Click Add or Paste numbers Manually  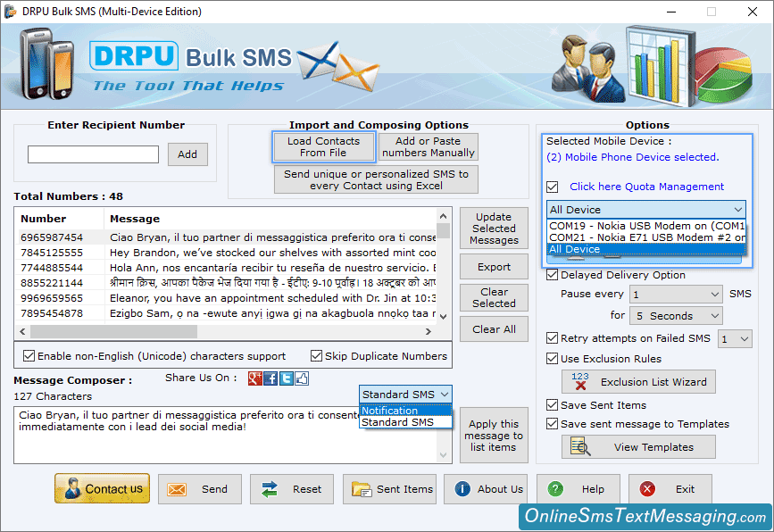point(428,147)
